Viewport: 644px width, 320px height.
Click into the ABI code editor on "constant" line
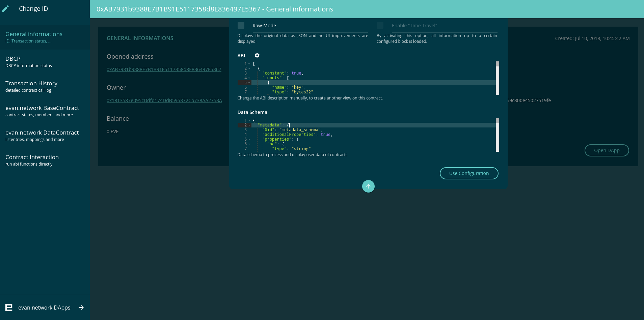[283, 73]
